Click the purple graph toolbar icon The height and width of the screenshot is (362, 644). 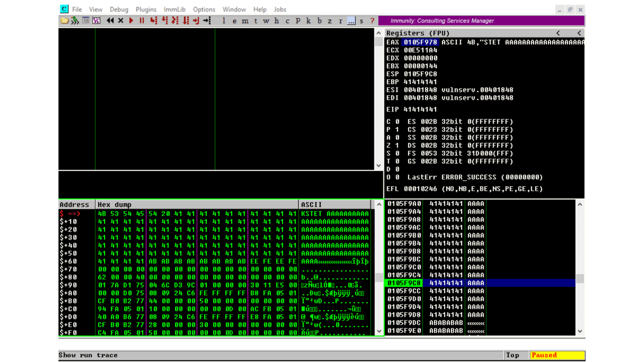[97, 21]
